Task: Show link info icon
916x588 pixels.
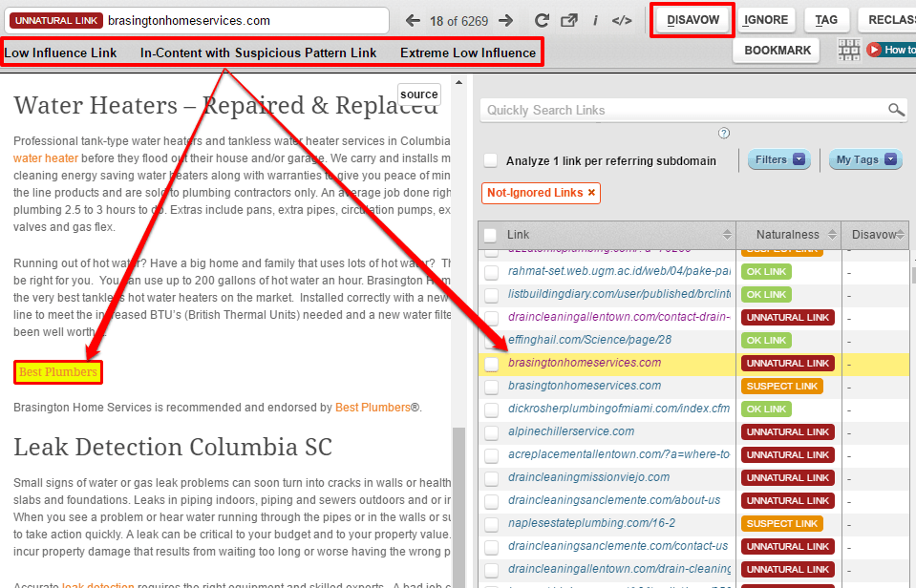Action: coord(595,21)
